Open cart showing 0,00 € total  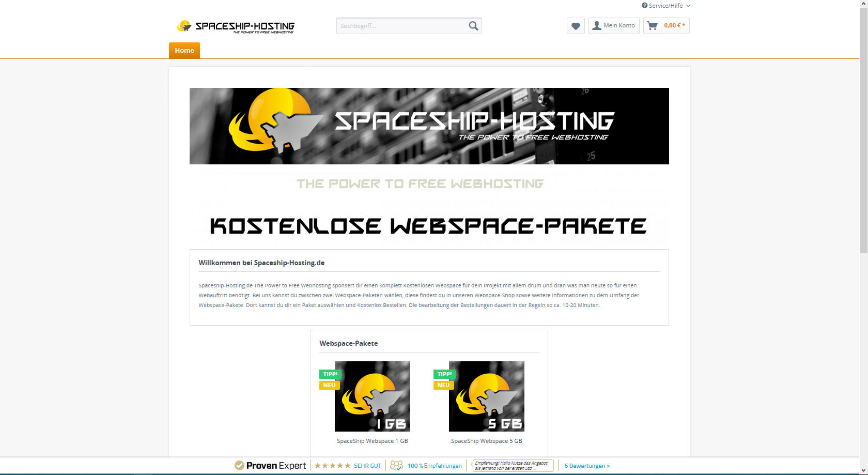tap(674, 26)
